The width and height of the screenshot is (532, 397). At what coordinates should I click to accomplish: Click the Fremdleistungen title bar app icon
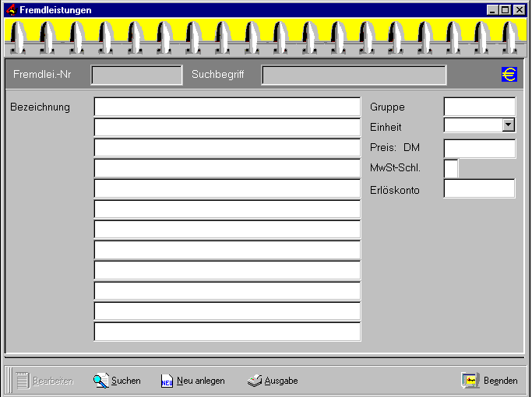tap(11, 10)
